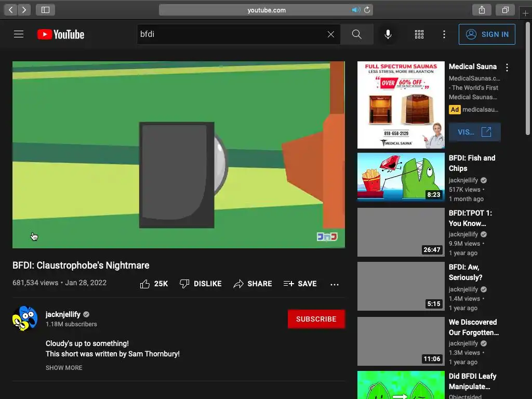Click the video player to pause
532x399 pixels.
[179, 155]
